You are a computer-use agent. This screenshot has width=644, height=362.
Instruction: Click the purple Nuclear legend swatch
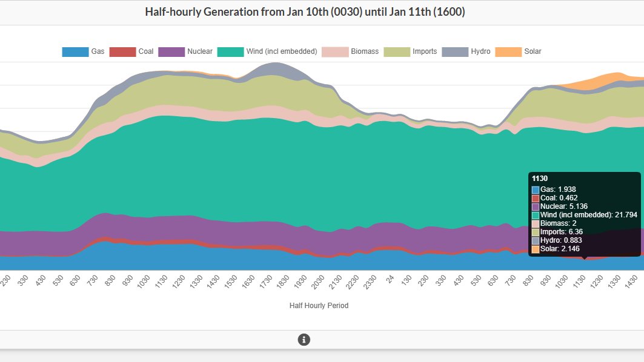coord(171,51)
